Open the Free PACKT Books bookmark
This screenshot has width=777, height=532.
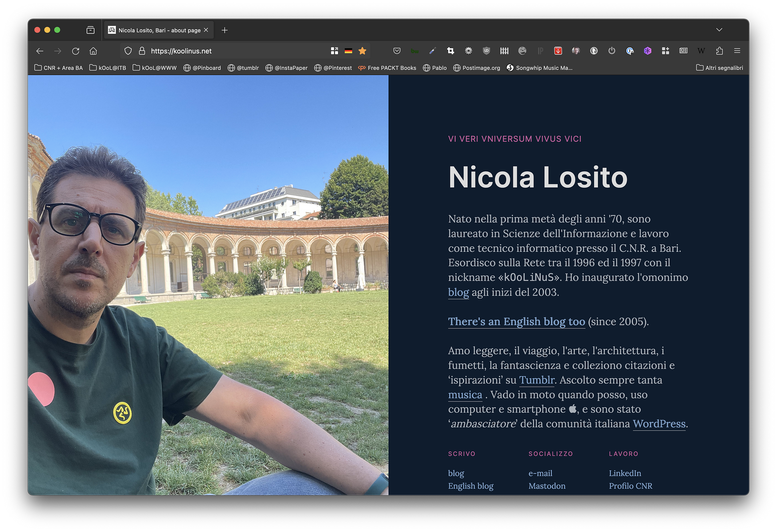pyautogui.click(x=387, y=68)
